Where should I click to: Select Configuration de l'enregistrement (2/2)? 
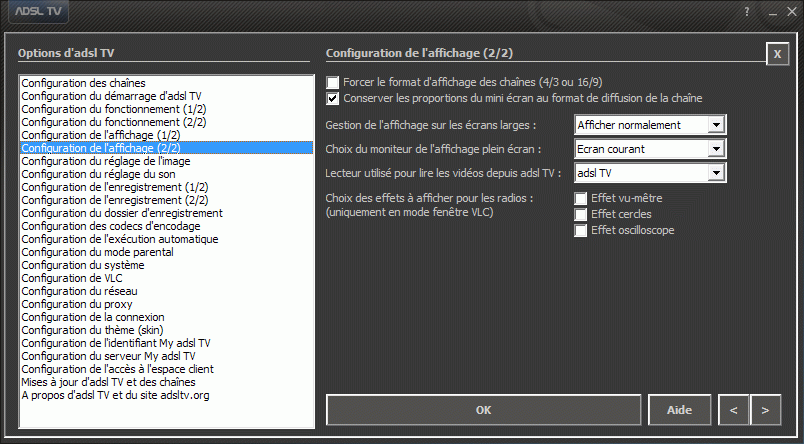point(167,200)
